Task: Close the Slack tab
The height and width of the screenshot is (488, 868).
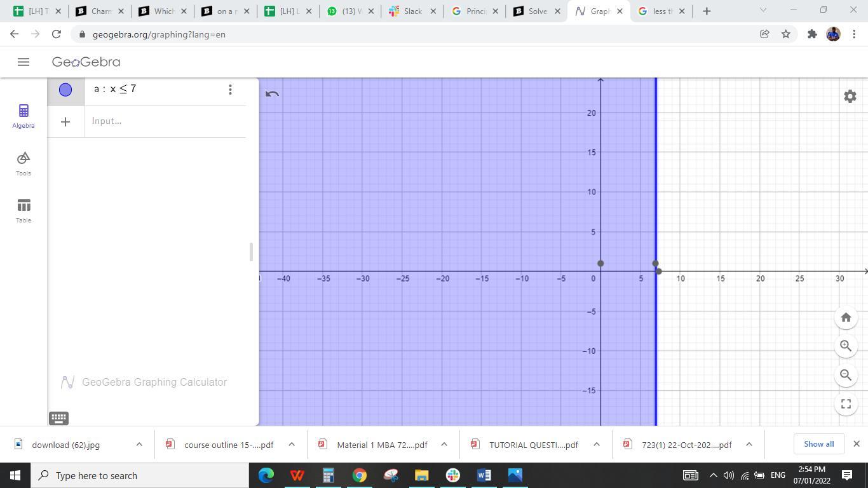Action: pos(433,11)
